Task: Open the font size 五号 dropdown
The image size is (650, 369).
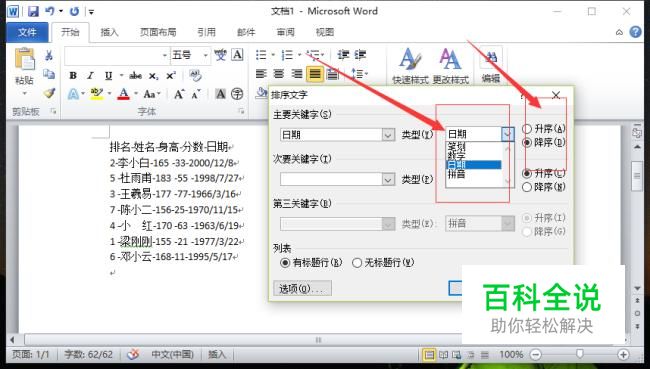Action: point(205,55)
